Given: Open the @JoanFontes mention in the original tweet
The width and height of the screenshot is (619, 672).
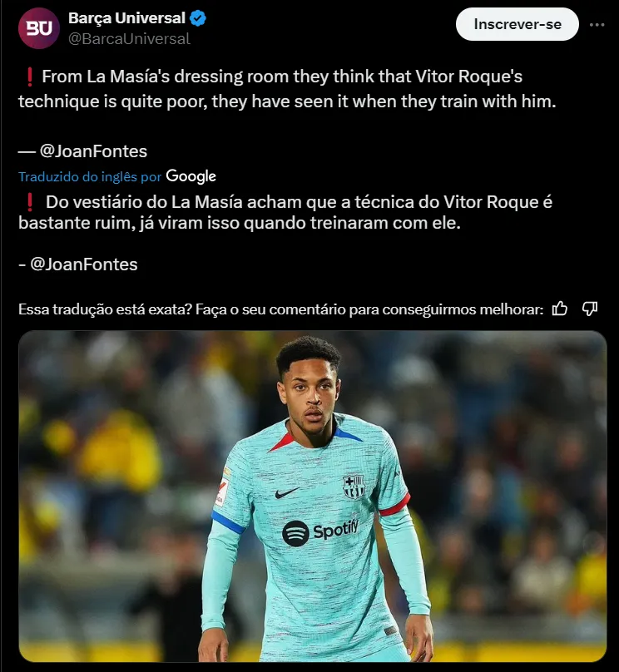Looking at the screenshot, I should coord(93,151).
